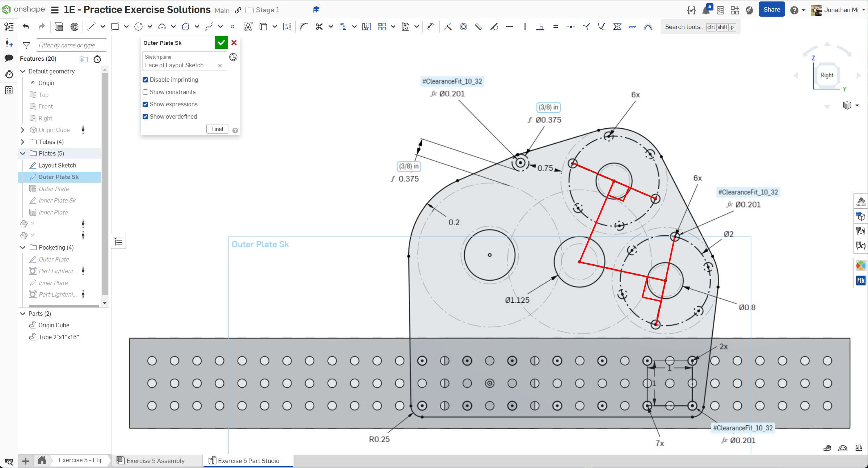Accept sketch with green checkmark
Viewport: 868px width, 468px height.
(x=221, y=43)
